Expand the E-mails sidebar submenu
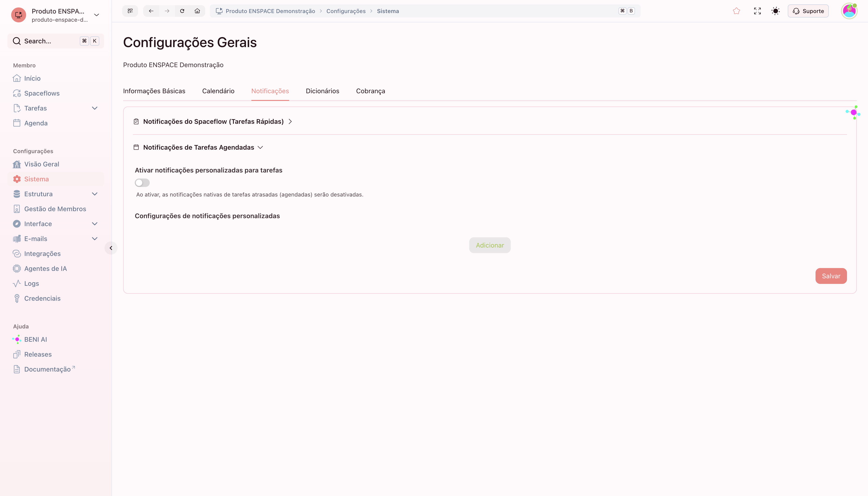Image resolution: width=868 pixels, height=496 pixels. (x=95, y=239)
